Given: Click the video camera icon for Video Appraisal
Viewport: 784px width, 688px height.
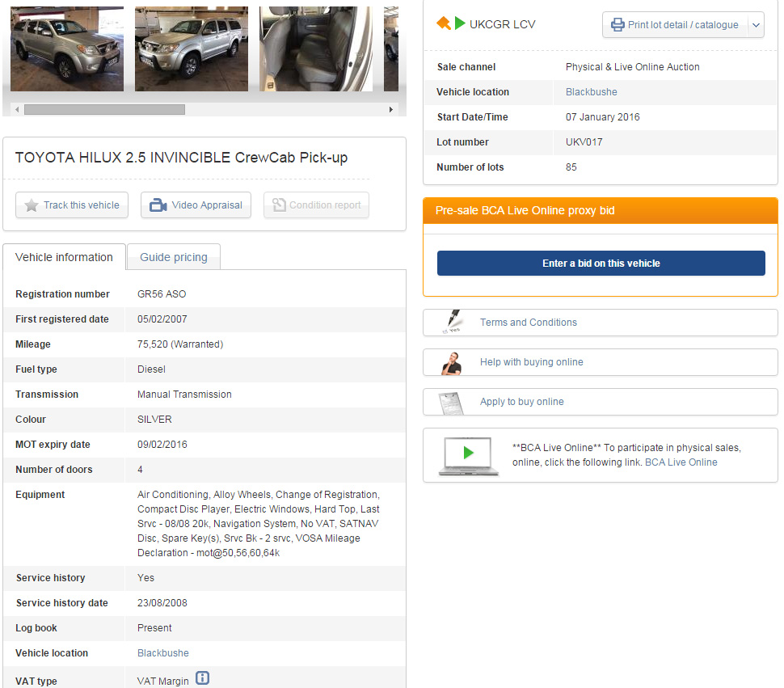Looking at the screenshot, I should click(x=158, y=205).
